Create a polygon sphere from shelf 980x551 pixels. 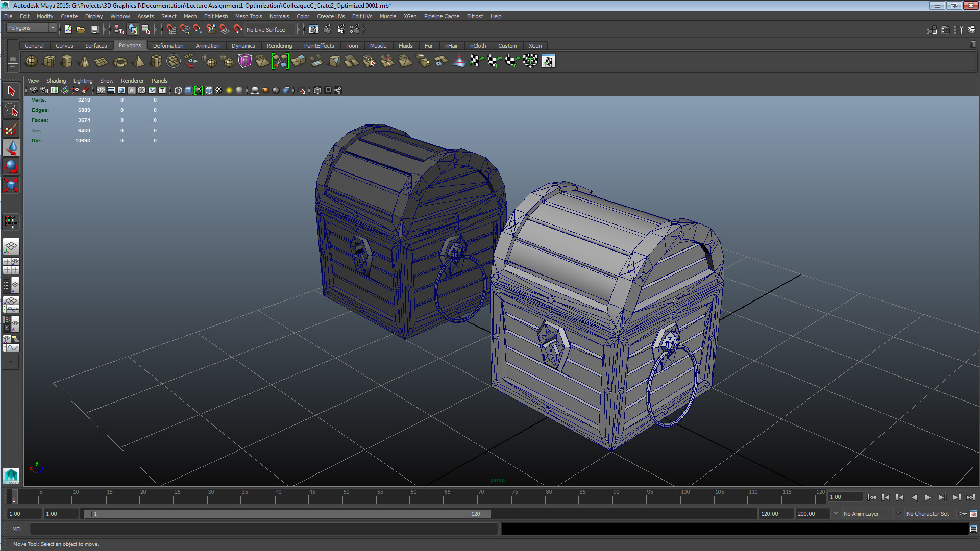point(31,61)
